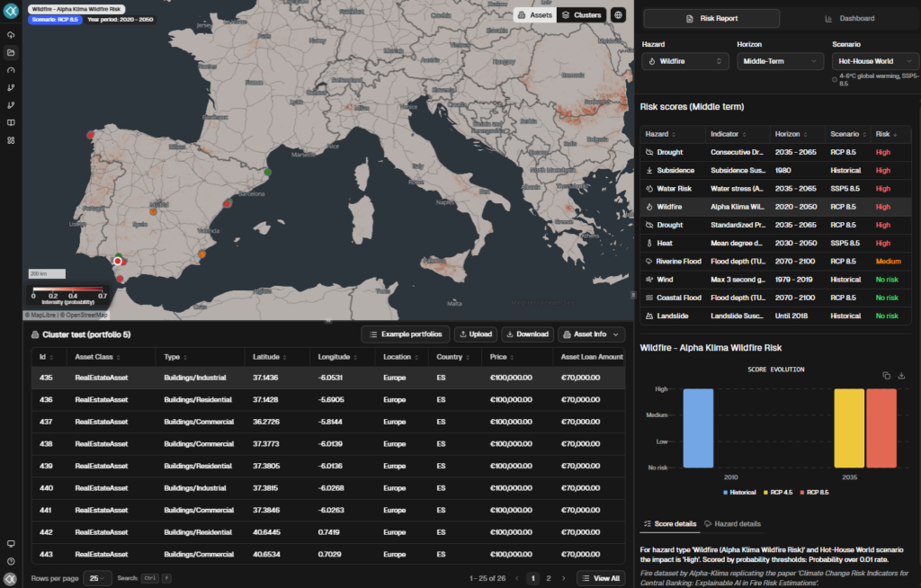Viewport: 921px width, 588px height.
Task: Click the copy icon above the score evolution chart
Action: [887, 375]
